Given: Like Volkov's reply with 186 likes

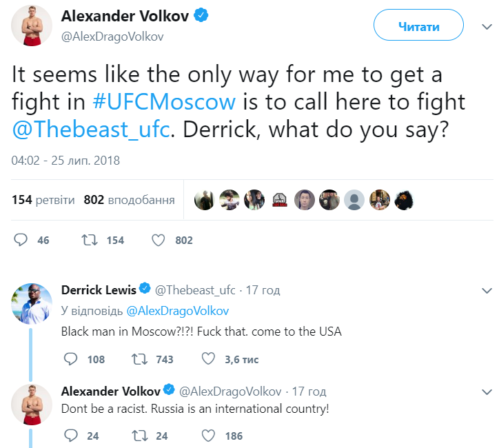Looking at the screenshot, I should point(207,436).
